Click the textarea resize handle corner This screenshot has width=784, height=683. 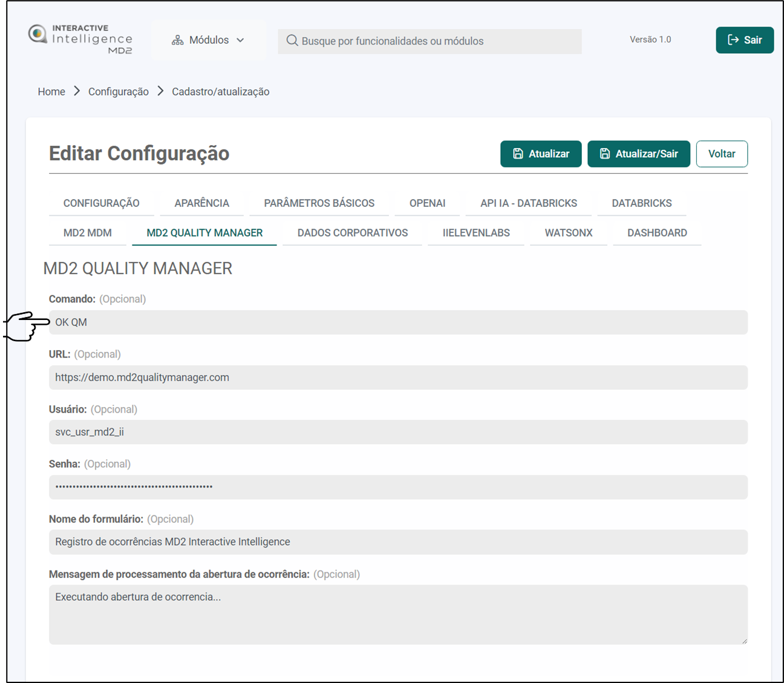744,641
